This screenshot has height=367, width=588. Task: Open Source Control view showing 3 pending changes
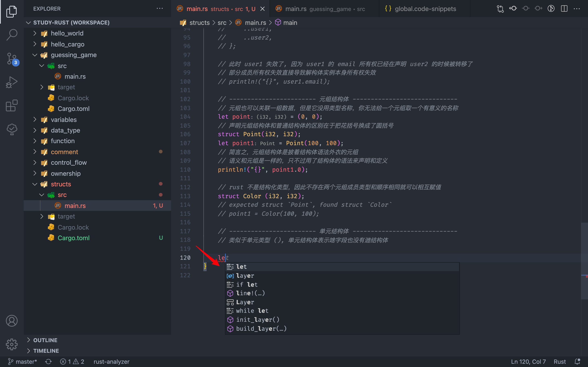click(x=12, y=58)
